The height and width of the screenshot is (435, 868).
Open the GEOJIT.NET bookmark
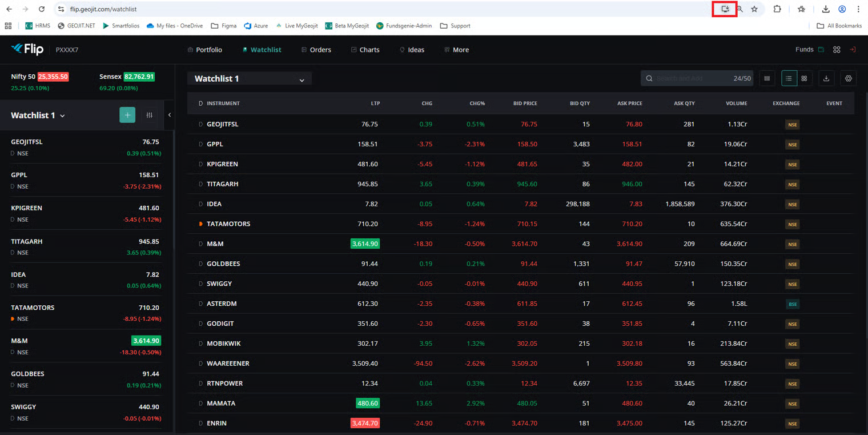(76, 26)
